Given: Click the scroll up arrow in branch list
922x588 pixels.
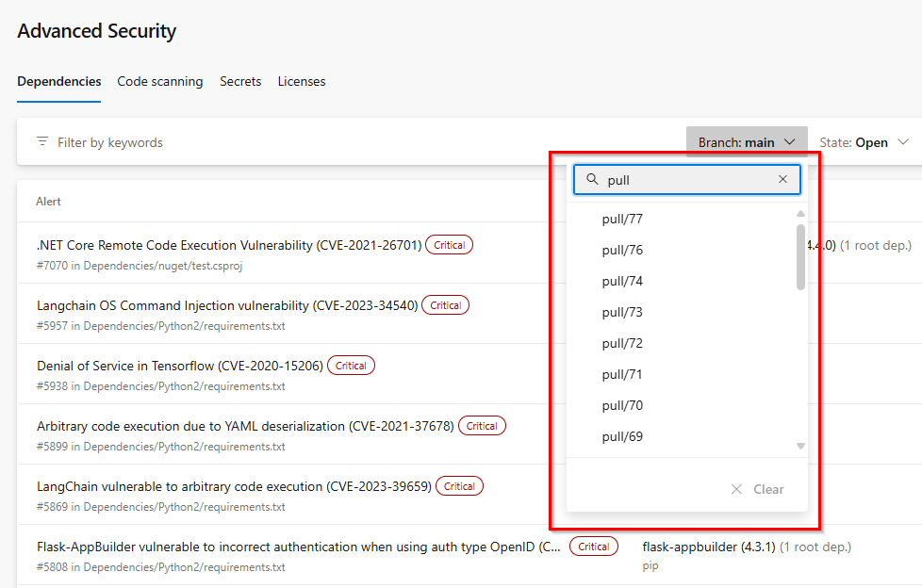Looking at the screenshot, I should tap(800, 214).
